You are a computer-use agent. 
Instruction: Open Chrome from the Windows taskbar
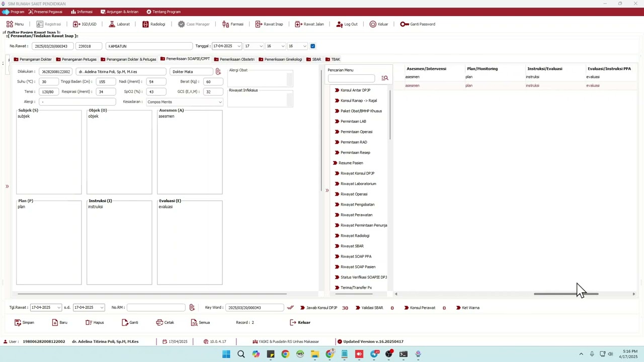tap(285, 354)
